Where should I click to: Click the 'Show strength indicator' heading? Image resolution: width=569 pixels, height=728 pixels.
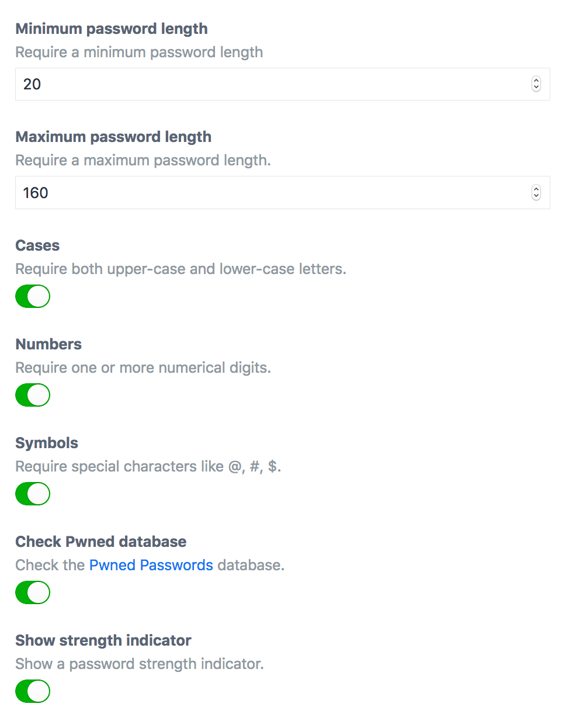click(103, 640)
